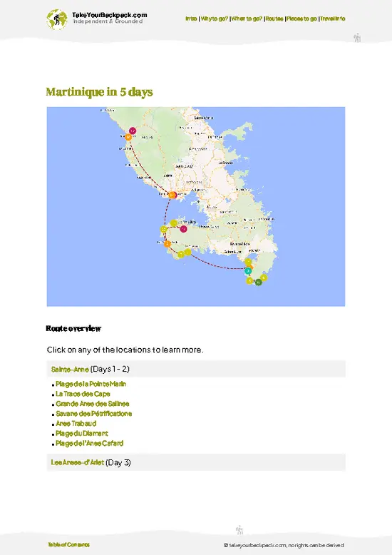This screenshot has width=392, height=555.
Task: Go to the Routes section in the header
Action: 274,19
